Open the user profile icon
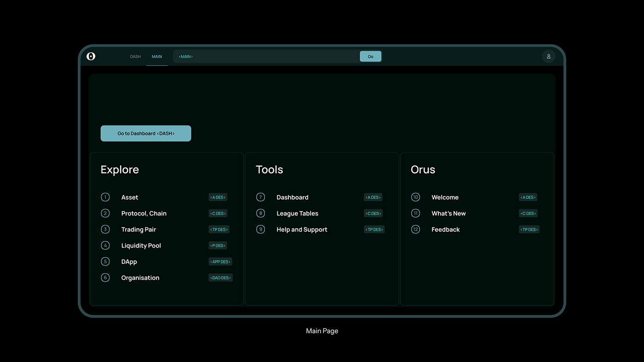This screenshot has height=362, width=644. click(548, 57)
